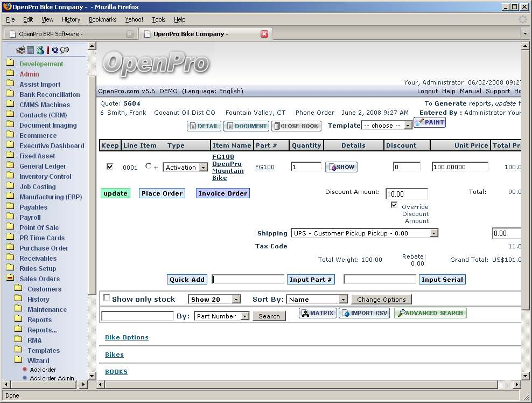Click the PAINT button with brush icon
Viewport: 532px width, 403px height.
(x=430, y=123)
